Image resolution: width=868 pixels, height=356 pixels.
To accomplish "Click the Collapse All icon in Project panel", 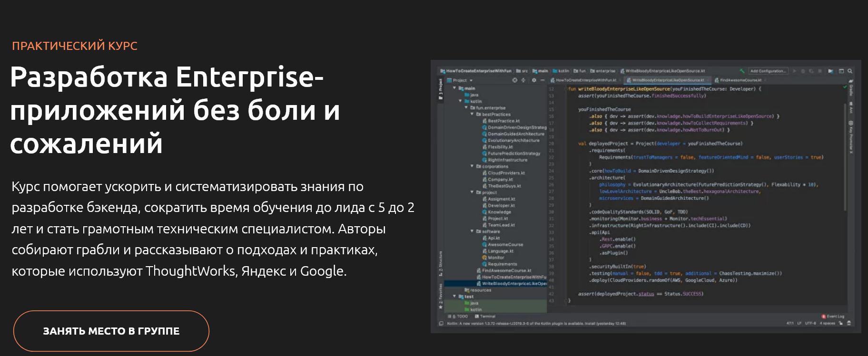I will click(523, 80).
